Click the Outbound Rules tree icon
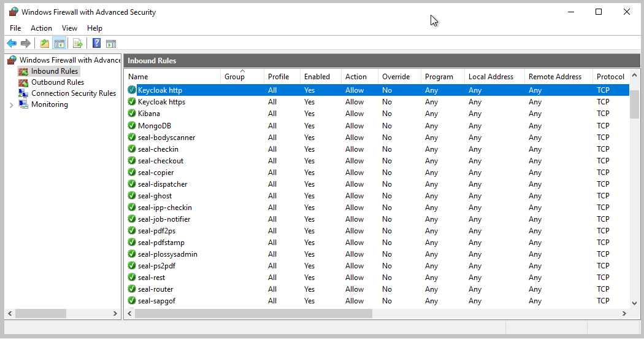The height and width of the screenshot is (339, 644). coord(23,82)
